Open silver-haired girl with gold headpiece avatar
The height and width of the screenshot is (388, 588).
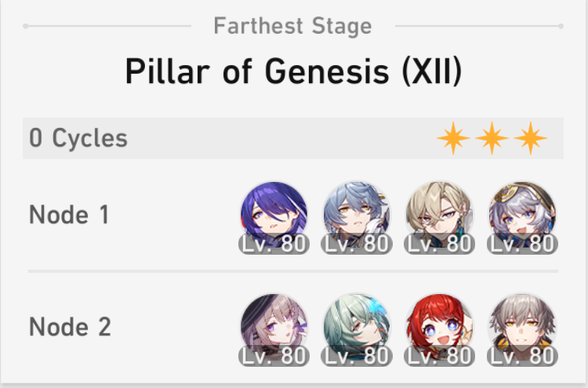(x=522, y=215)
